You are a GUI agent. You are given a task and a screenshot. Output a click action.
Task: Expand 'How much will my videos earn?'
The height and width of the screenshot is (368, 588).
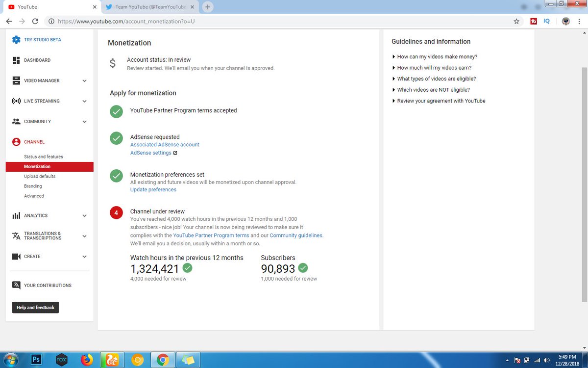(x=432, y=68)
